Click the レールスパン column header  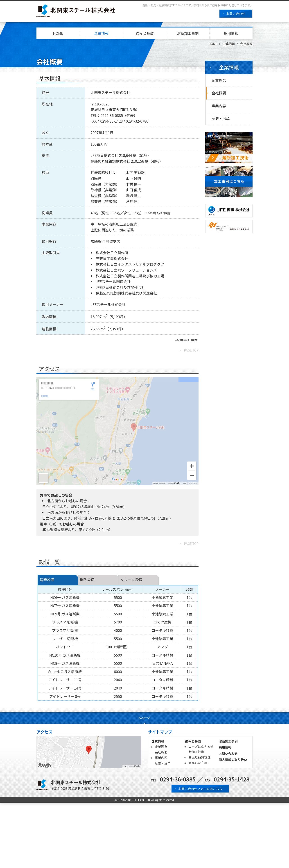coord(118,589)
